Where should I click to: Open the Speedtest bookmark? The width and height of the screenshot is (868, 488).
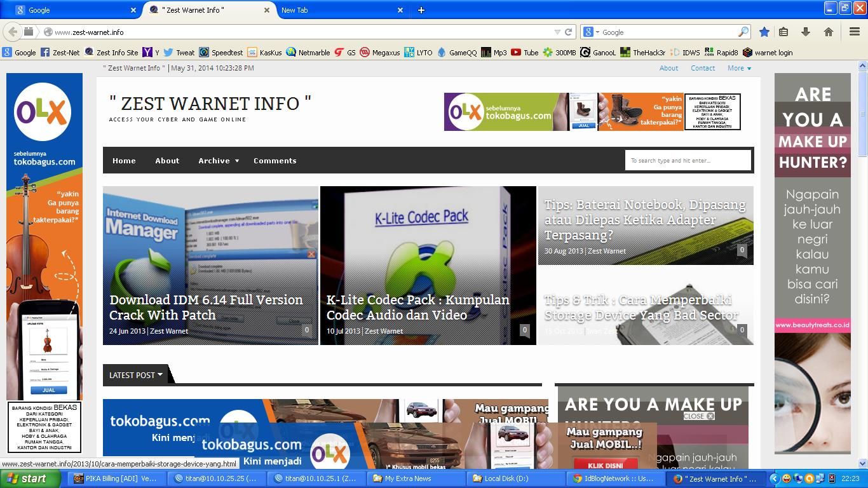(x=221, y=53)
